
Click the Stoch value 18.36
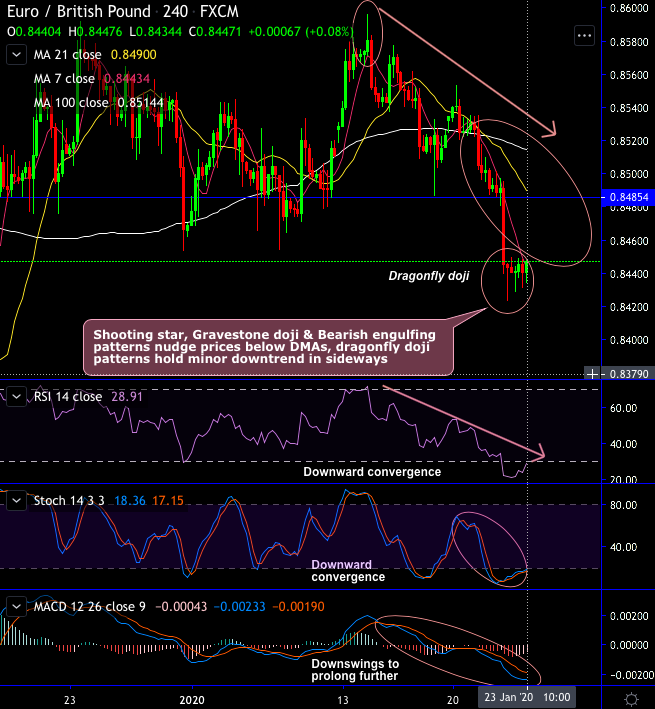[x=130, y=501]
